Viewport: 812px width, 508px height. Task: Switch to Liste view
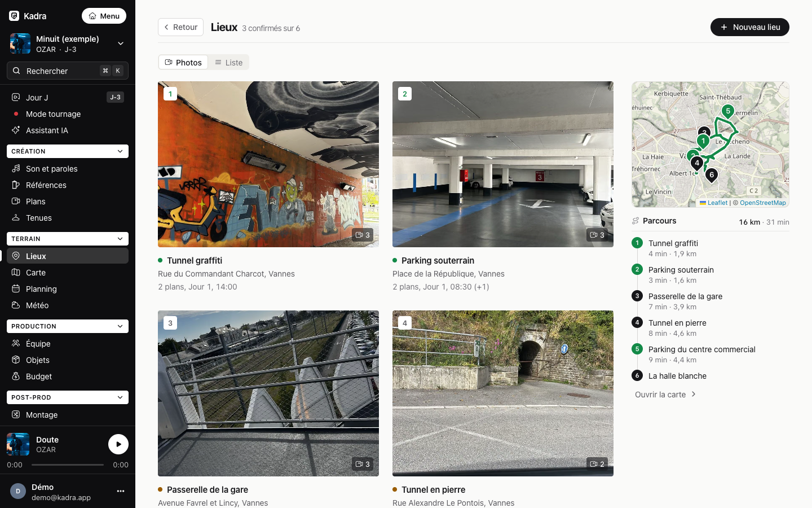[228, 62]
